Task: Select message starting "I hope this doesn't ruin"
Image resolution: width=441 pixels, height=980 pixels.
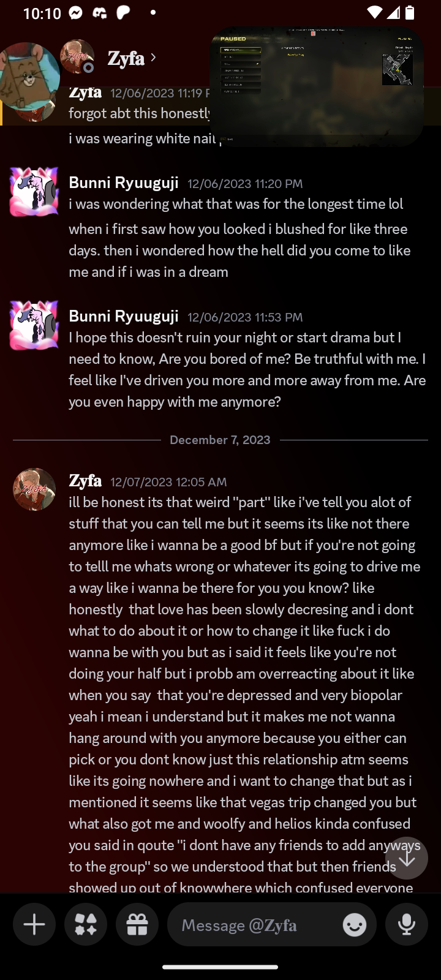Action: (247, 369)
